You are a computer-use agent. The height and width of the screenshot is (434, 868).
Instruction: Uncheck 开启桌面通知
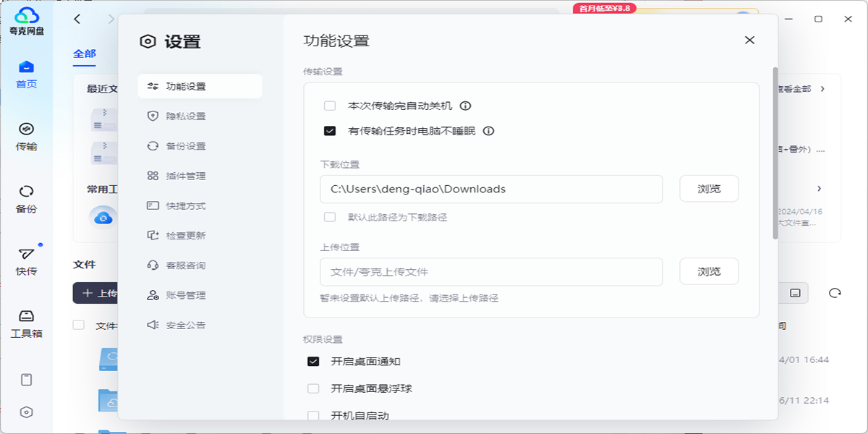click(312, 359)
